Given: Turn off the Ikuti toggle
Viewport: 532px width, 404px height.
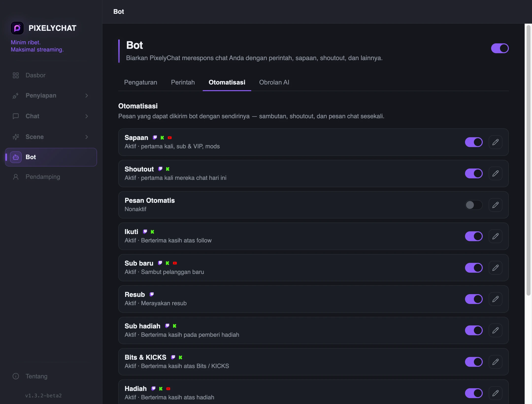Looking at the screenshot, I should [x=474, y=236].
